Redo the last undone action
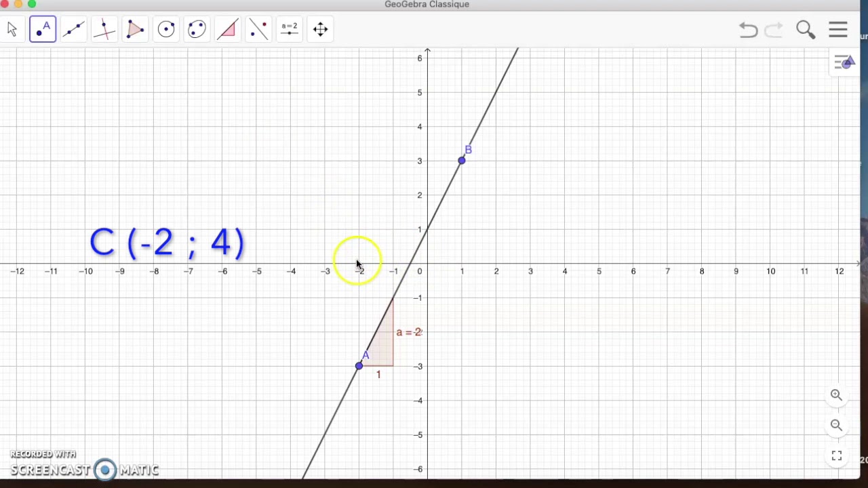The width and height of the screenshot is (868, 488). pos(774,30)
